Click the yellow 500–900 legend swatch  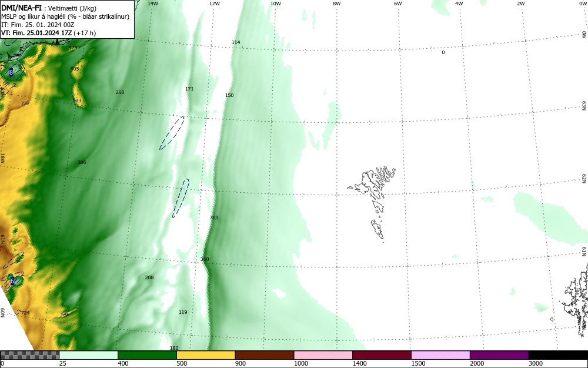click(x=206, y=355)
